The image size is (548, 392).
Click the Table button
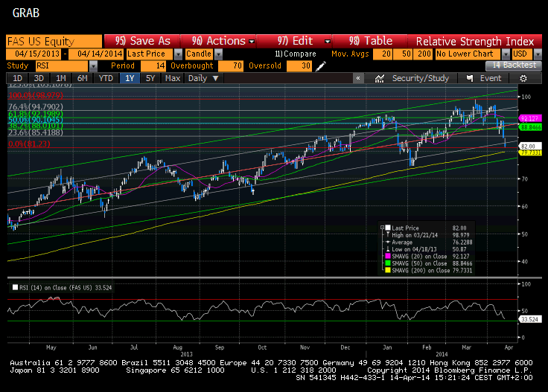coord(370,41)
